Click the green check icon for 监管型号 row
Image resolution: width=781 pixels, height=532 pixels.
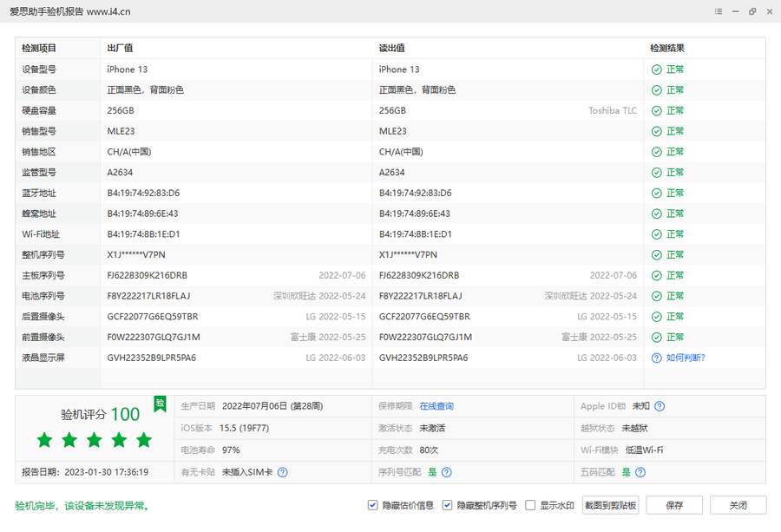tap(657, 173)
